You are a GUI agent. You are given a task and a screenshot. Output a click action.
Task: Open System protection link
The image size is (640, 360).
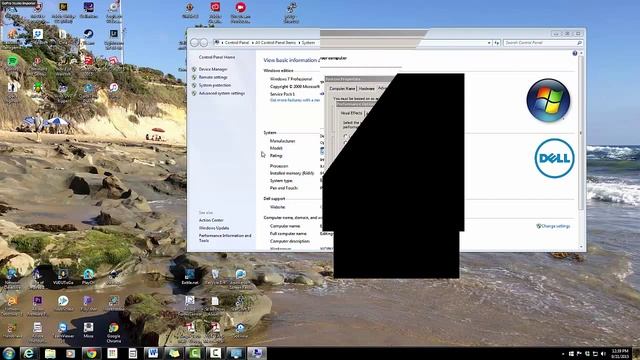coord(215,85)
